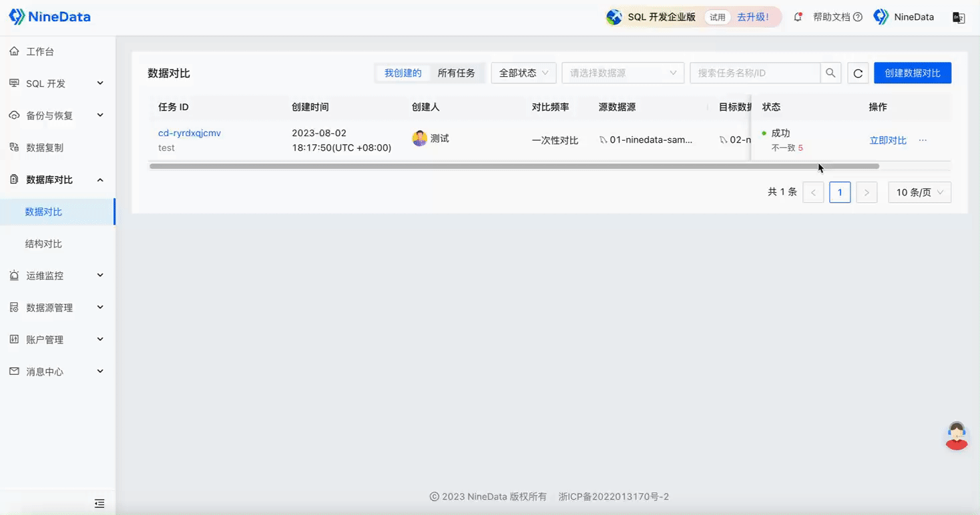Switch to 所有任务 filter toggle
Viewport: 980px width, 515px height.
(457, 73)
